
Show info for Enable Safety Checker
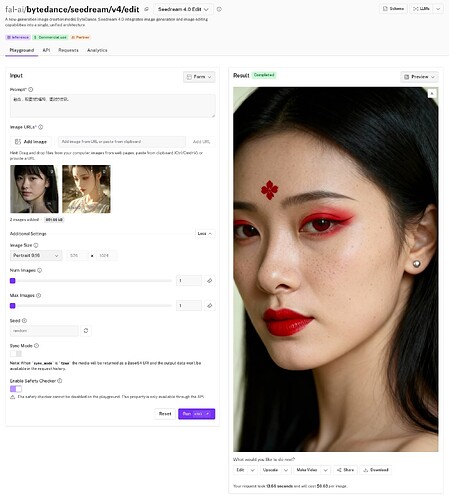coord(60,381)
